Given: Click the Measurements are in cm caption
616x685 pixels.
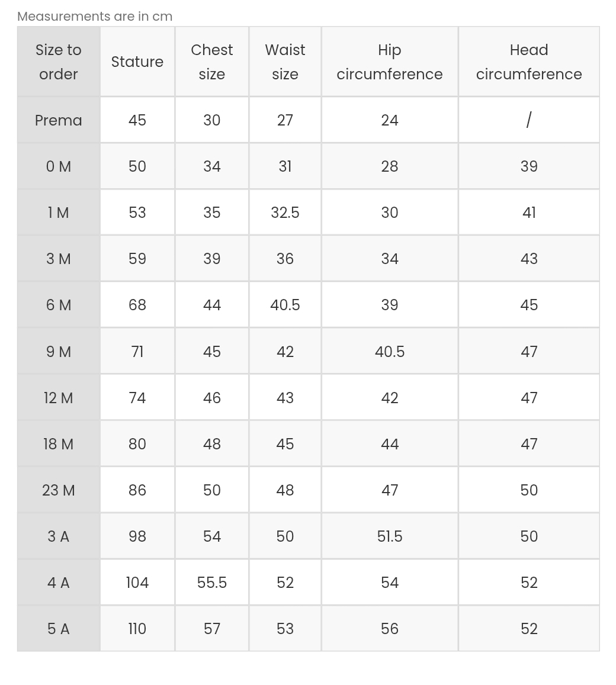Looking at the screenshot, I should pyautogui.click(x=95, y=17).
